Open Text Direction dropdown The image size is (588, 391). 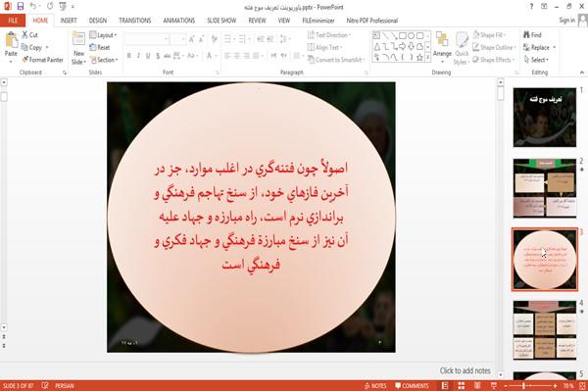[x=329, y=35]
